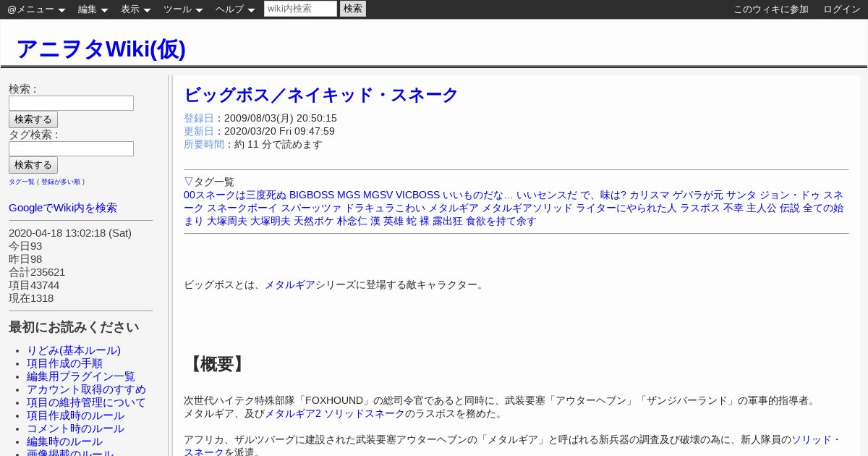Click the ゲバラが元 tag
The width and height of the screenshot is (868, 456).
coord(698,195)
